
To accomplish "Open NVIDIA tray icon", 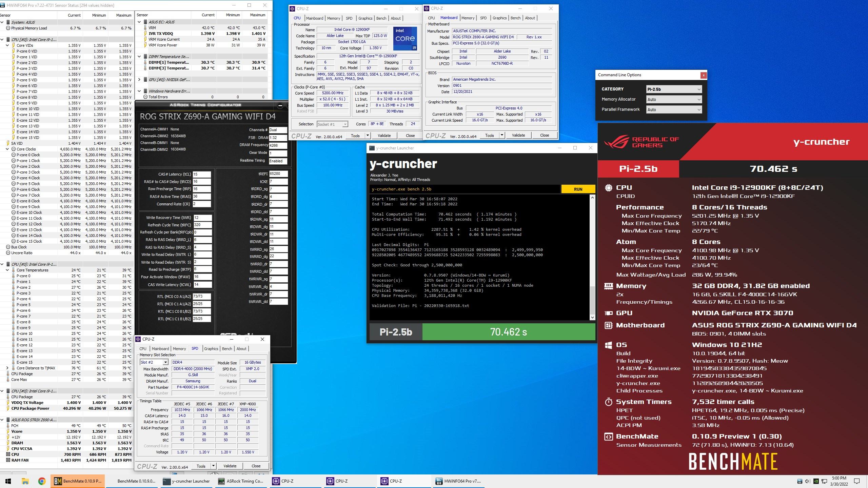I will pos(816,481).
